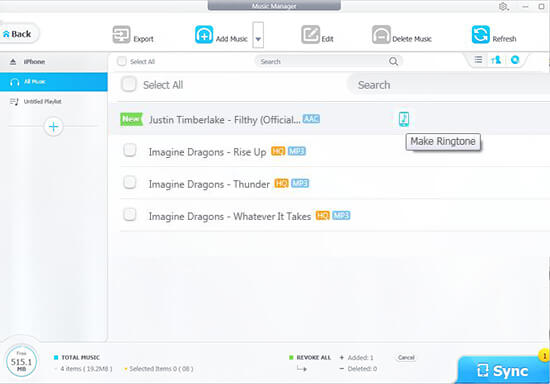Select the Imagine Dragons - Thunder title
The height and width of the screenshot is (384, 550).
click(x=209, y=184)
